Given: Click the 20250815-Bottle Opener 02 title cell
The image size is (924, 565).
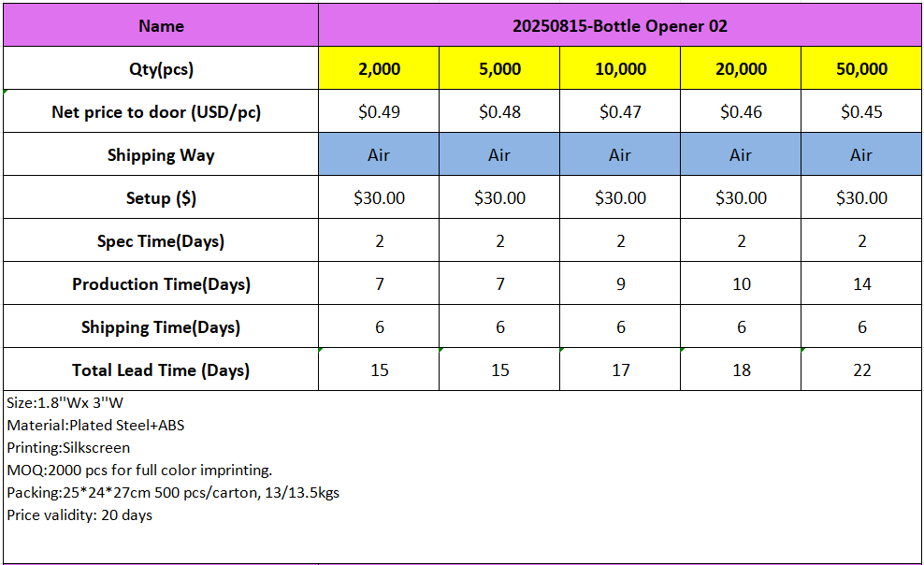Looking at the screenshot, I should pos(619,25).
